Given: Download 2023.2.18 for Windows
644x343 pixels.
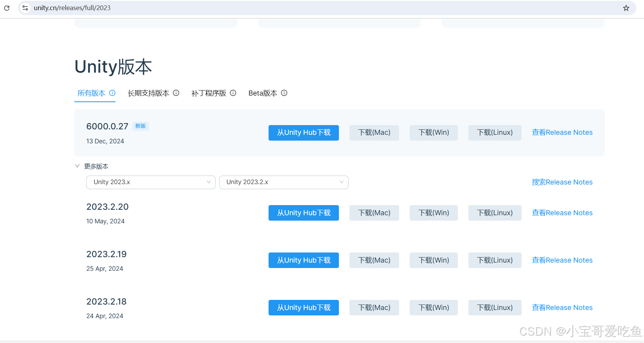Looking at the screenshot, I should click(434, 308).
